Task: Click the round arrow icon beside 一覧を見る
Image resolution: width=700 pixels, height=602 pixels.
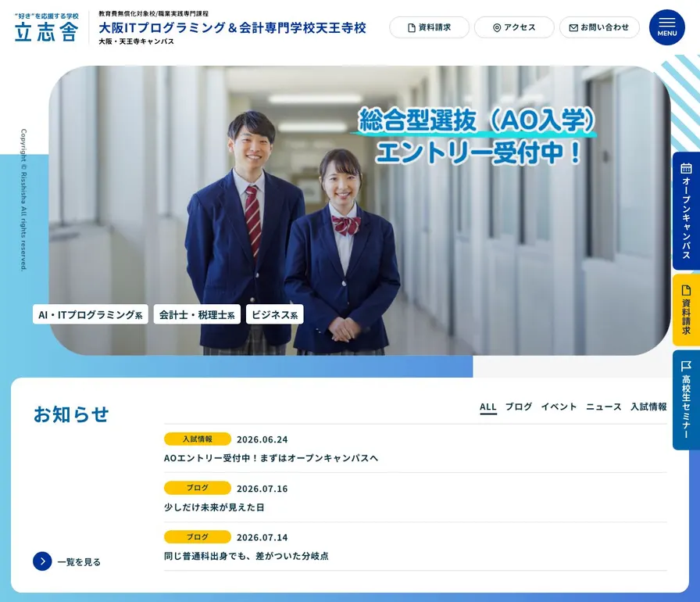Action: [42, 561]
